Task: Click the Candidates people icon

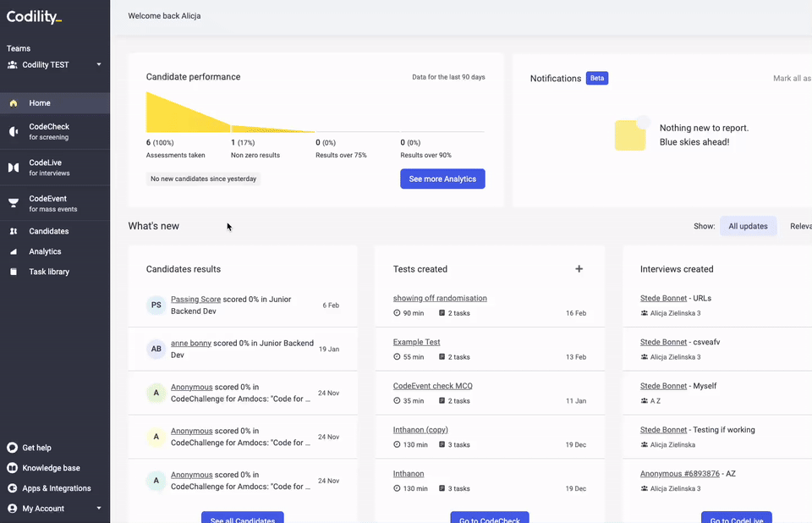Action: (14, 231)
